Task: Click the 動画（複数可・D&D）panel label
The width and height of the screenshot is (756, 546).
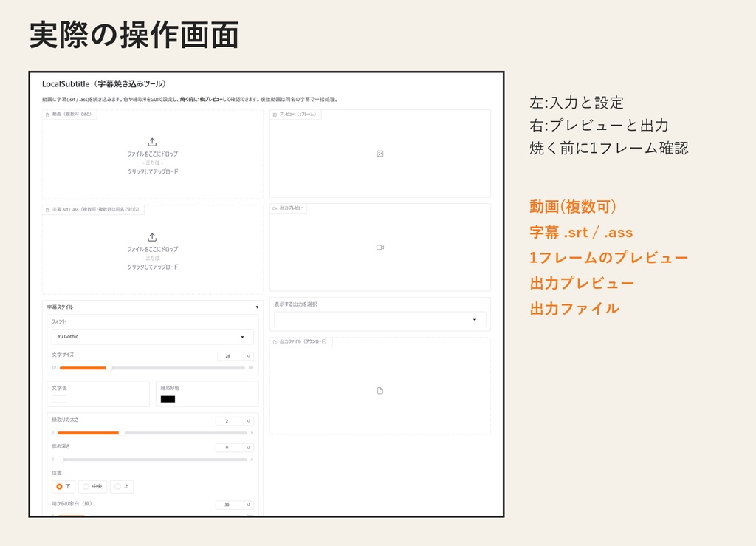Action: click(69, 115)
